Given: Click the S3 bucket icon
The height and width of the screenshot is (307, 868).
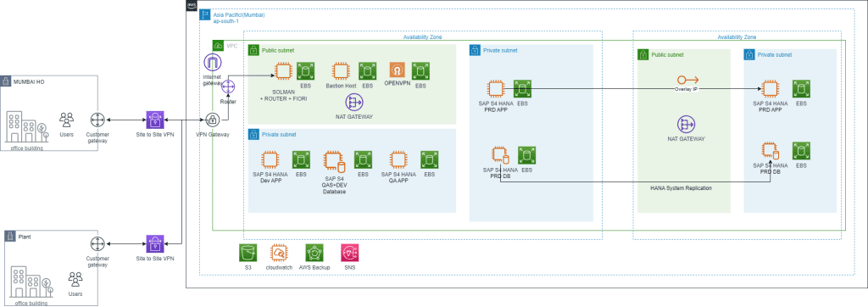Looking at the screenshot, I should (x=248, y=253).
